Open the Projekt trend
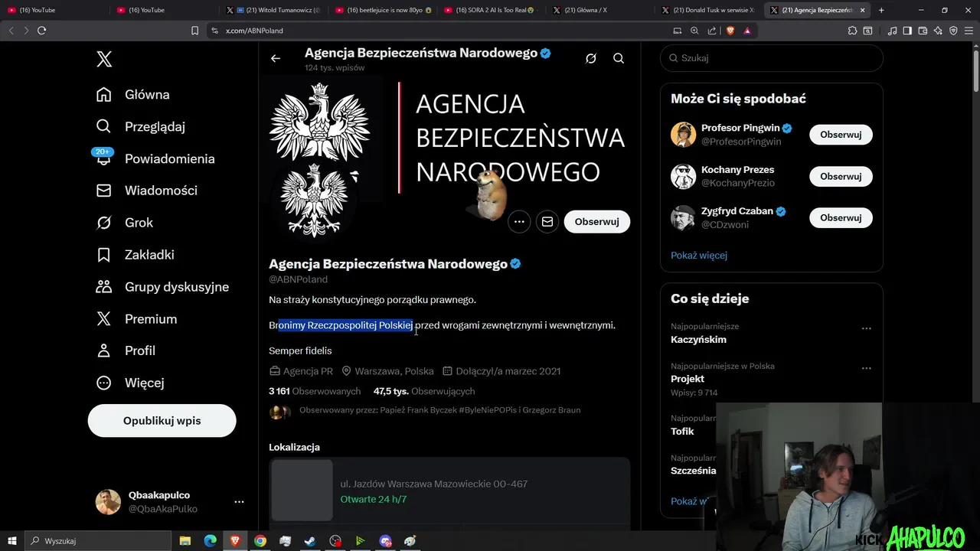 point(688,379)
